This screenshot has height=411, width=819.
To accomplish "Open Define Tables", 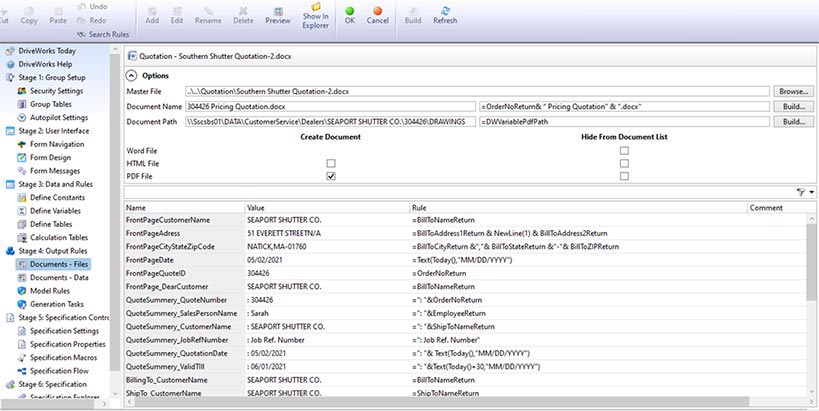I will [x=51, y=224].
